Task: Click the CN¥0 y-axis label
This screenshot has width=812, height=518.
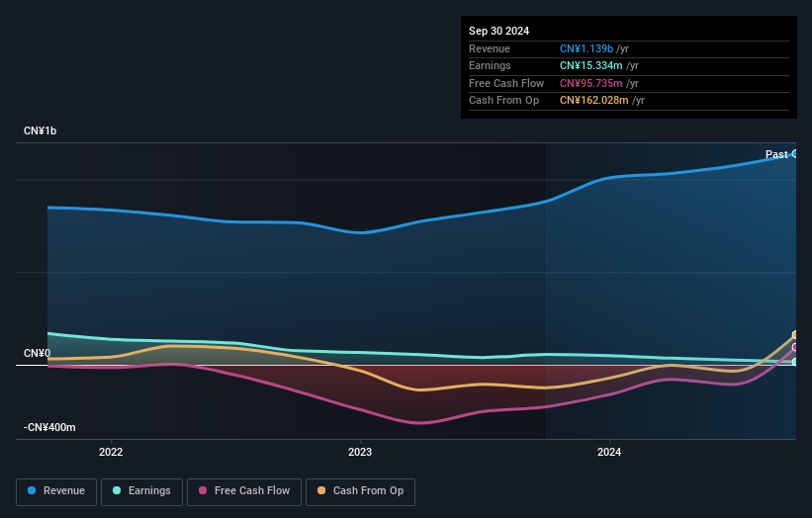Action: (37, 354)
